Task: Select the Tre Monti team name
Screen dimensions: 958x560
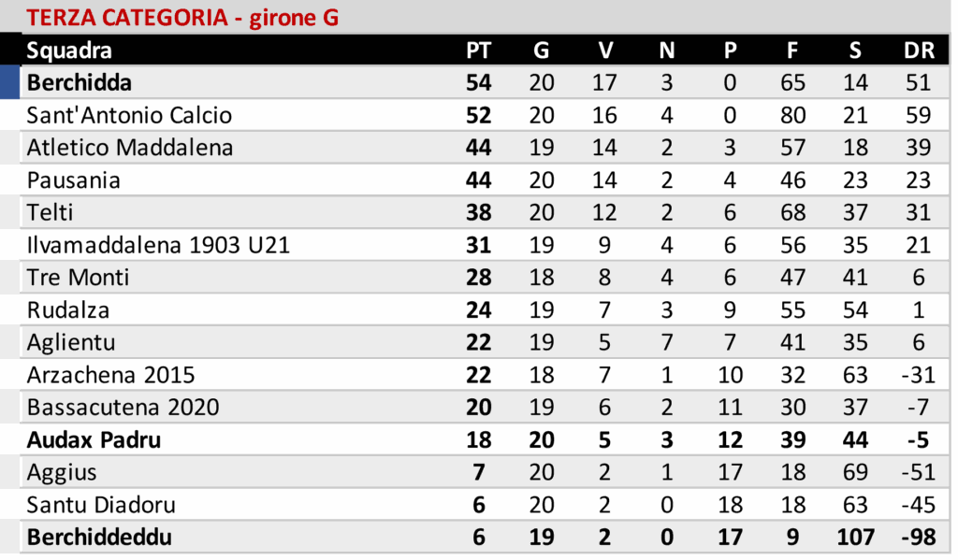Action: pyautogui.click(x=78, y=278)
